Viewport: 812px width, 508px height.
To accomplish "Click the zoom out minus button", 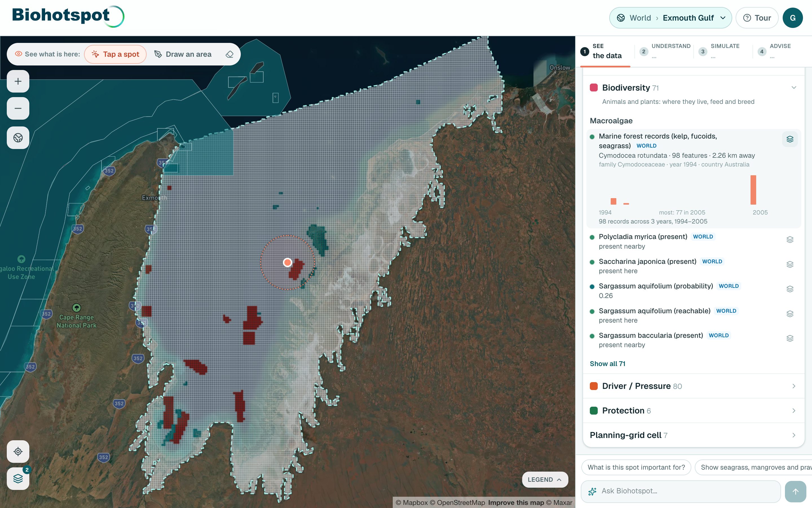I will 18,109.
